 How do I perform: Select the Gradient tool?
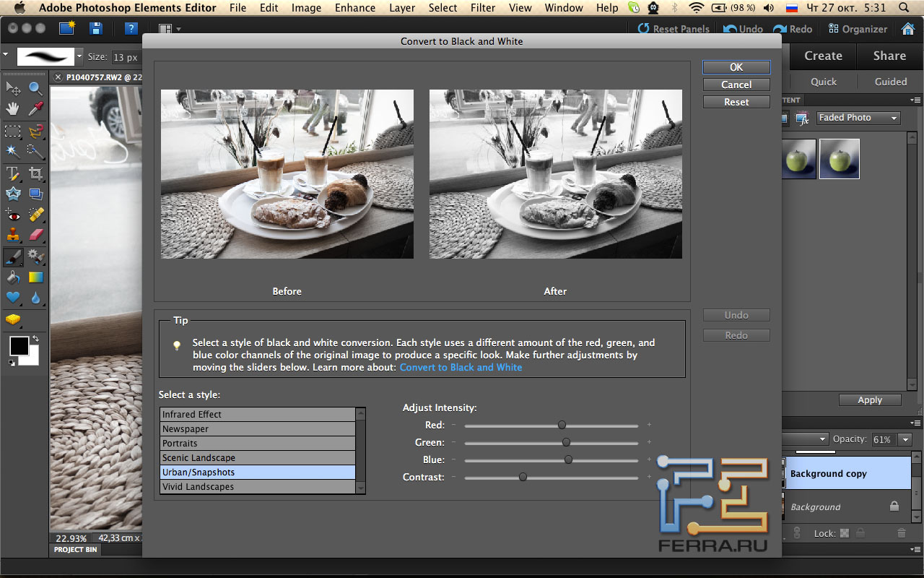[x=35, y=277]
